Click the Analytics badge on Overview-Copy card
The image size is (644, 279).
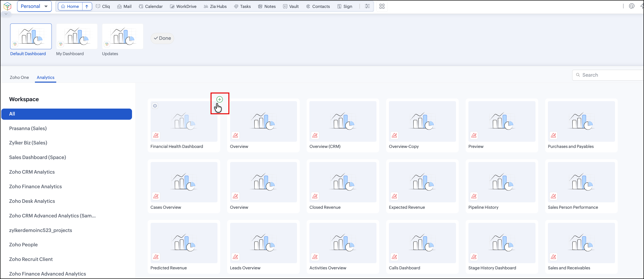pyautogui.click(x=395, y=135)
